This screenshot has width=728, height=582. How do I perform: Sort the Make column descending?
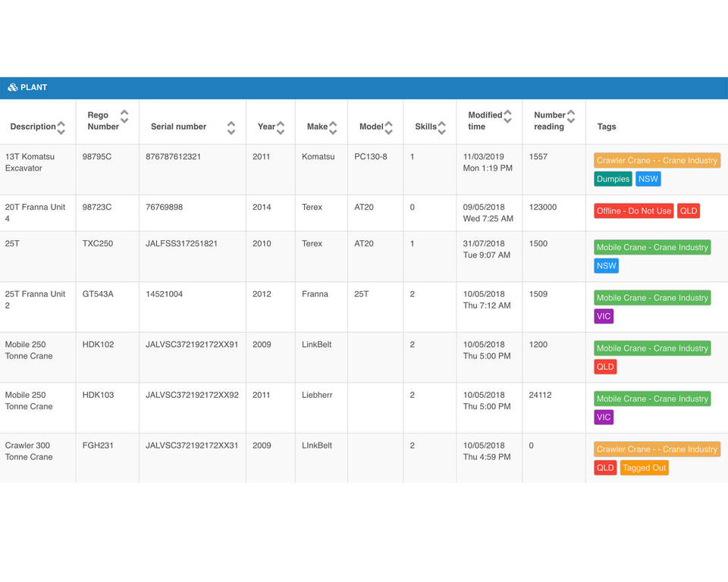pyautogui.click(x=331, y=130)
